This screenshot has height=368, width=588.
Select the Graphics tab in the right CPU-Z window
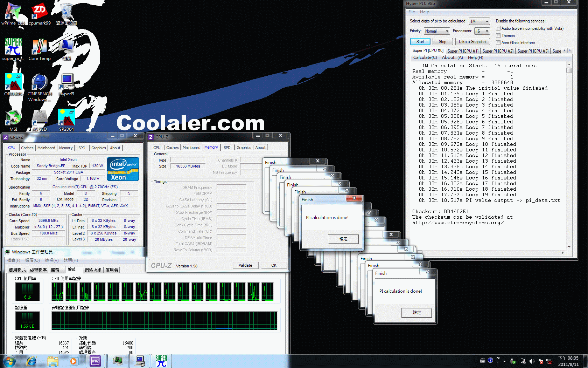click(x=244, y=148)
